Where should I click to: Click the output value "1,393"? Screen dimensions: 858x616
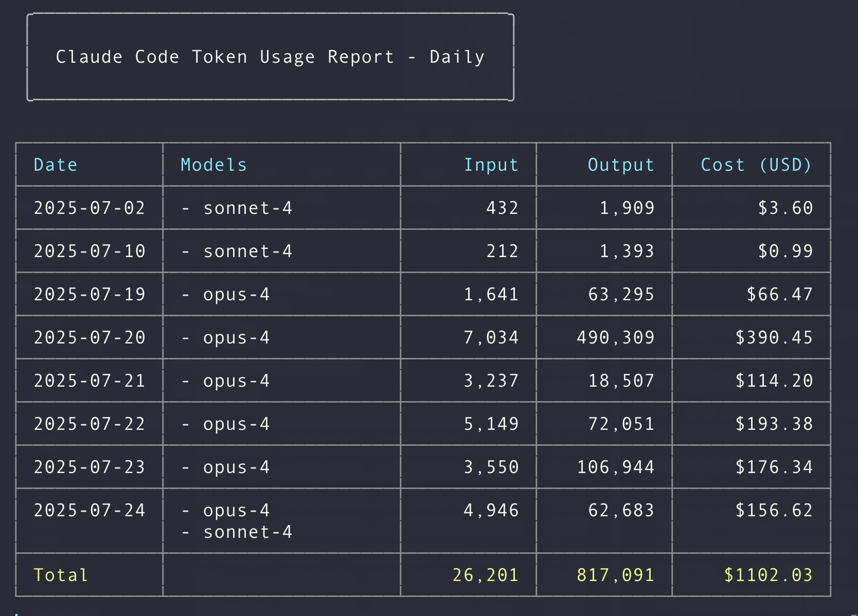click(627, 251)
